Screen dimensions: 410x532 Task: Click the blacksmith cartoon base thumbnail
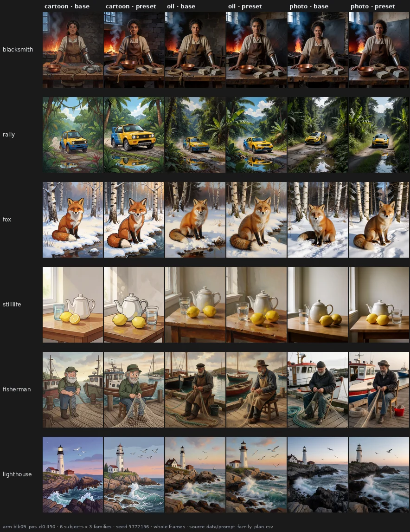pos(73,50)
